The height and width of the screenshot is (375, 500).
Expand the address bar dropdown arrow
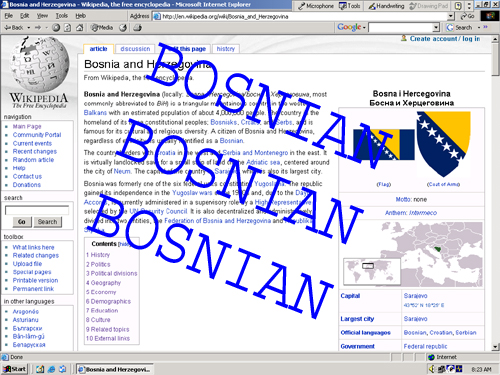point(451,16)
